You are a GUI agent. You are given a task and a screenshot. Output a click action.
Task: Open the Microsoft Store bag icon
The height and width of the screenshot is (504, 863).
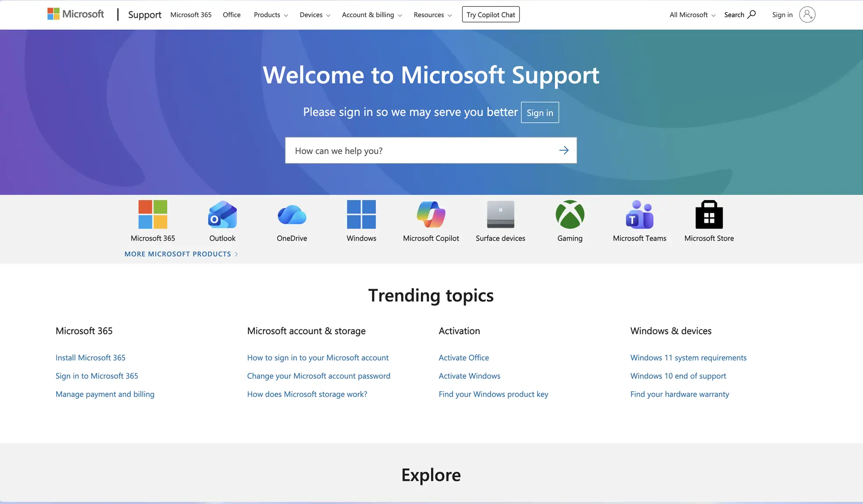[x=709, y=215]
